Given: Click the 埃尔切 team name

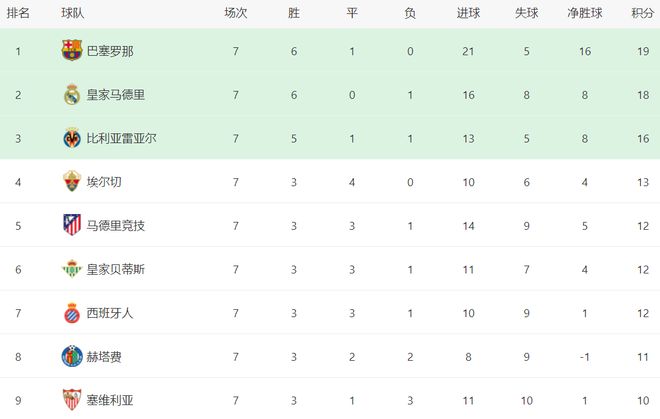Looking at the screenshot, I should pos(104,182).
